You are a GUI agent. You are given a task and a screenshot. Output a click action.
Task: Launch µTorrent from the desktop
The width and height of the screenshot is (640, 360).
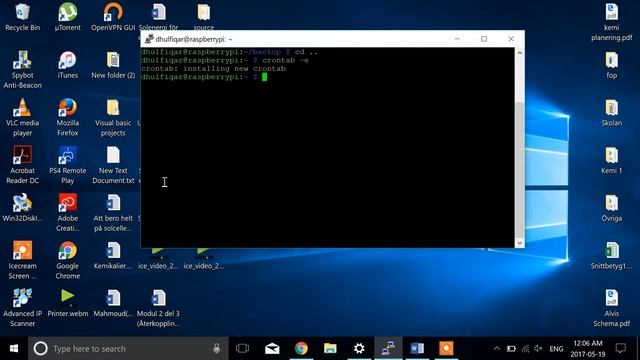click(x=67, y=17)
